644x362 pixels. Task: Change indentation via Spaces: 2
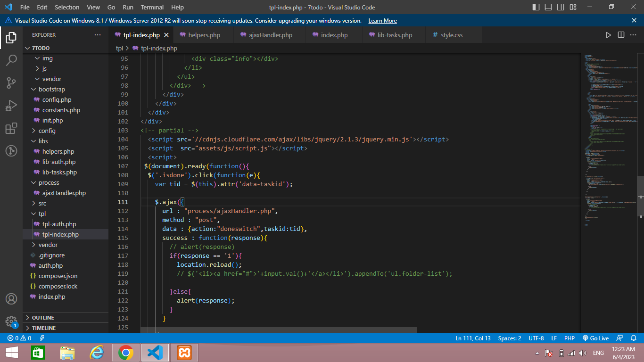coord(510,338)
